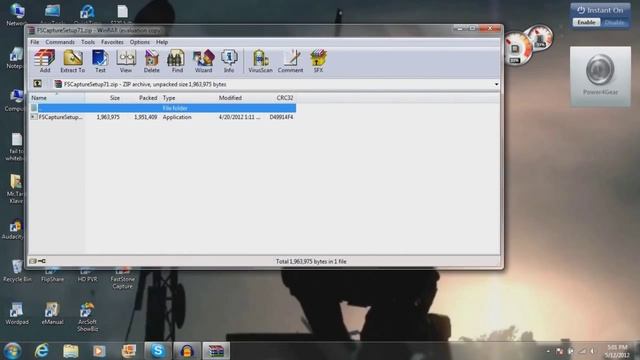
Task: Click the volume tray icon
Action: pyautogui.click(x=592, y=351)
